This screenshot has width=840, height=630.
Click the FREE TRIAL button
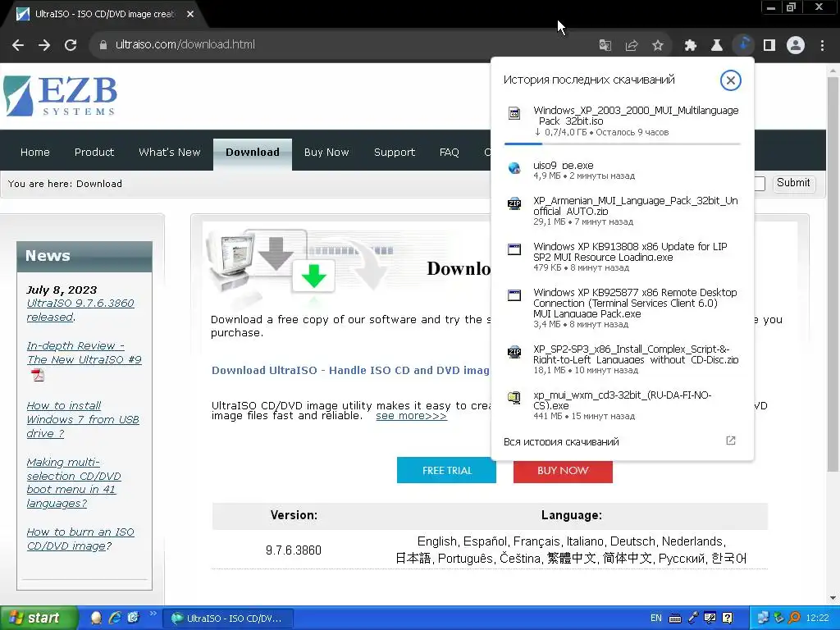[x=446, y=470]
